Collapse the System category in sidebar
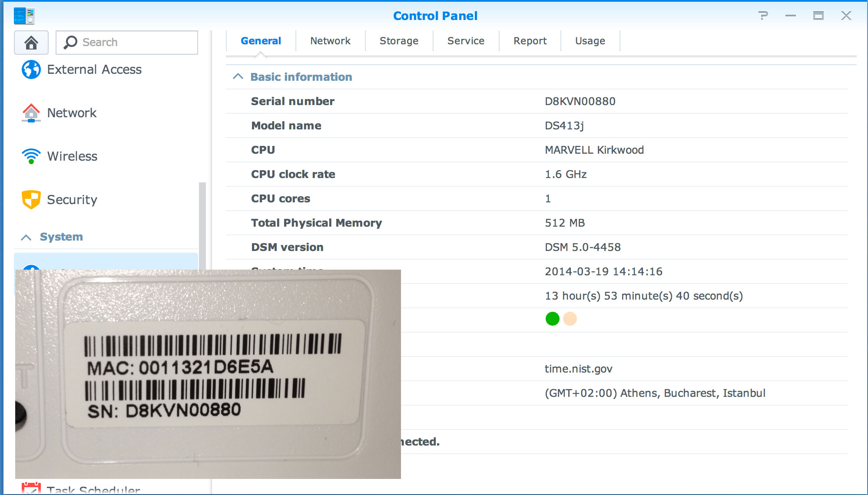This screenshot has height=495, width=868. click(27, 237)
